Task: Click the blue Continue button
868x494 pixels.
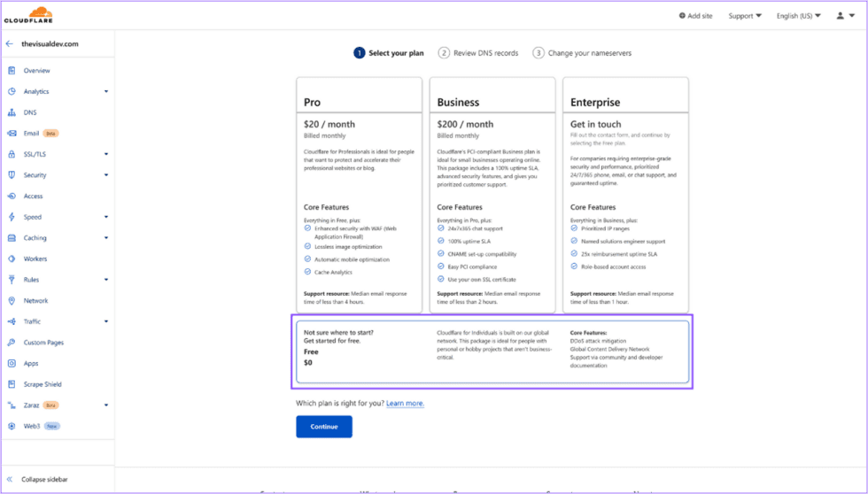Action: point(323,427)
